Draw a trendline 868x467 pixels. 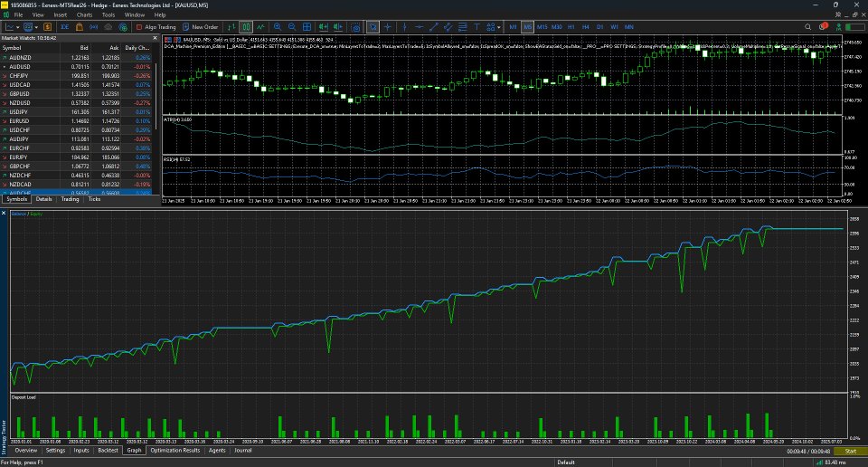pos(434,26)
